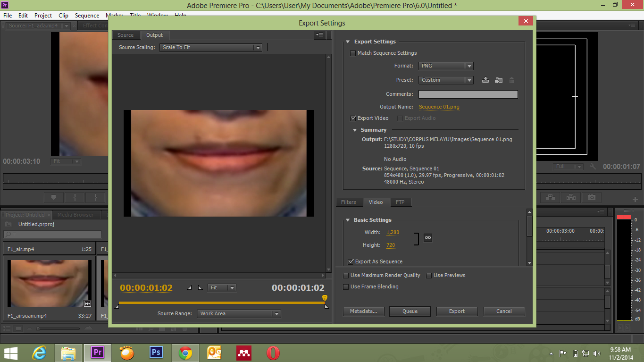Click the yellow playhead on export timeline
The height and width of the screenshot is (362, 644).
[x=325, y=298]
